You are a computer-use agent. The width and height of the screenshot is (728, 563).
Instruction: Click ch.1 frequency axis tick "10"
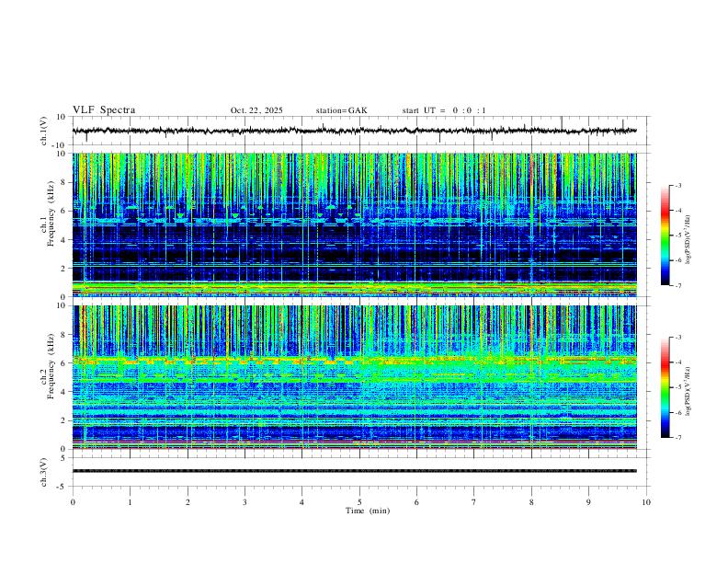tap(62, 154)
